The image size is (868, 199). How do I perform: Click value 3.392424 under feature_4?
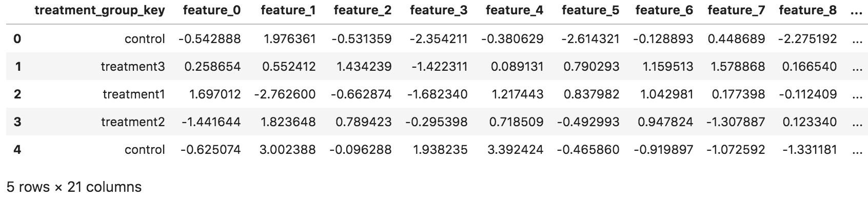pyautogui.click(x=517, y=149)
